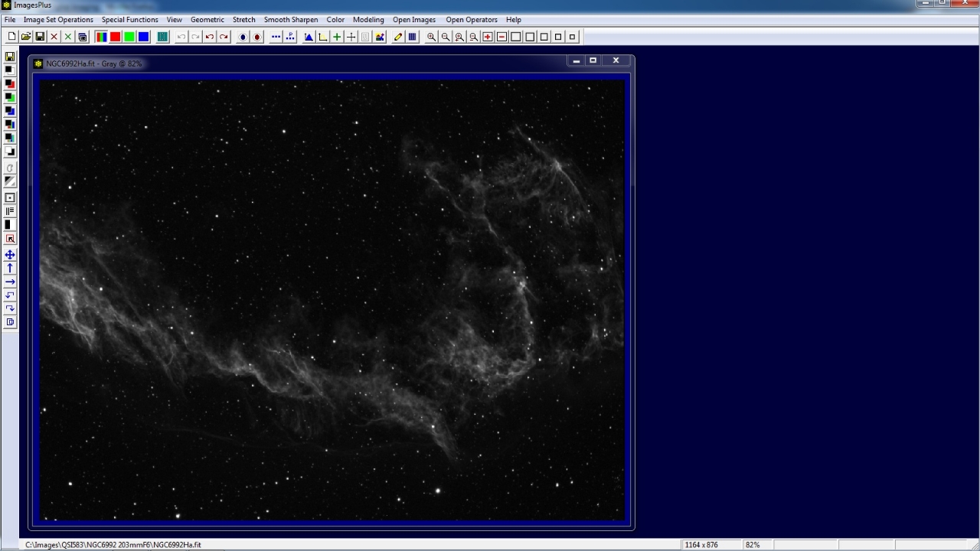Click the red minus box icon

pos(502,37)
